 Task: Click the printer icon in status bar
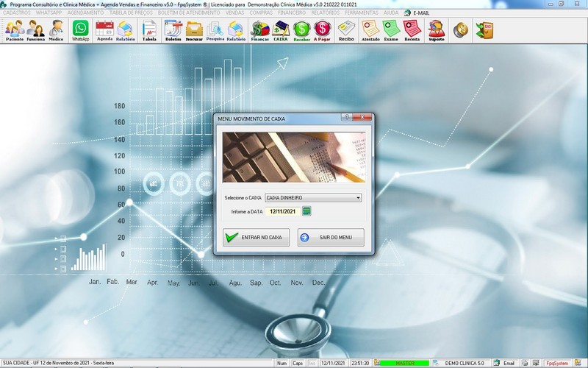click(525, 363)
